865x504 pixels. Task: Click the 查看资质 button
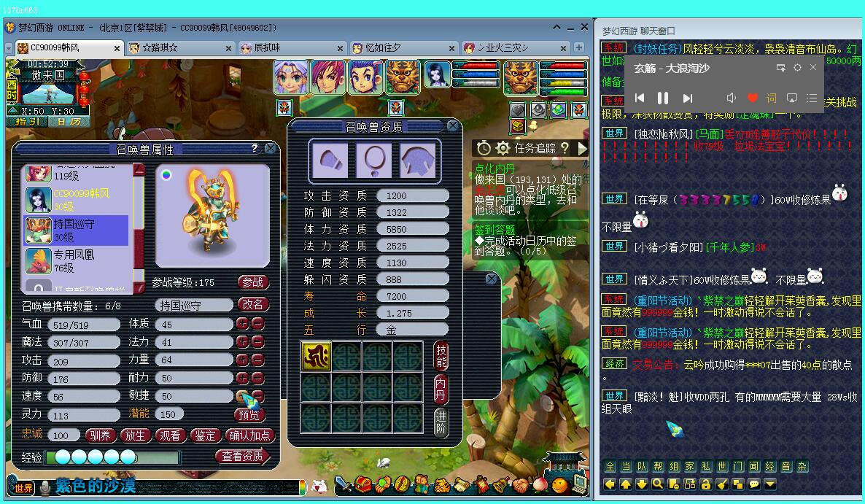point(243,456)
